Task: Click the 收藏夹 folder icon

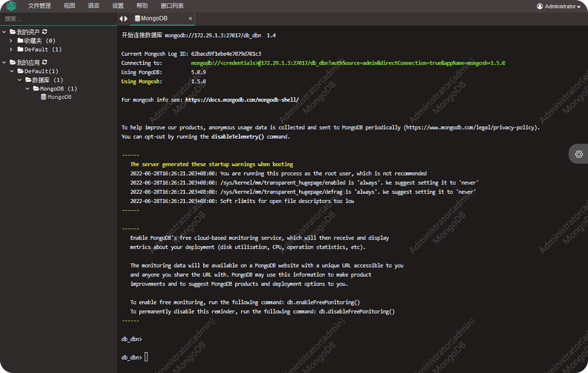Action: [20, 40]
